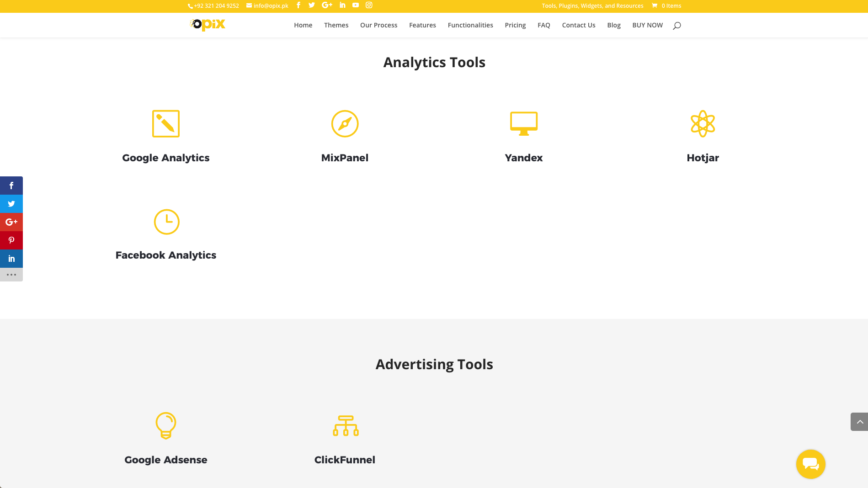This screenshot has height=488, width=868.
Task: Click the Hotjar atom icon
Action: (x=703, y=123)
